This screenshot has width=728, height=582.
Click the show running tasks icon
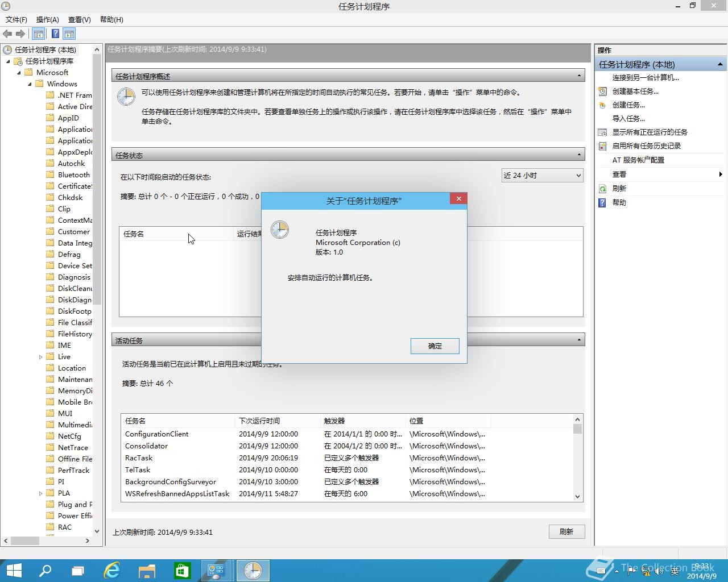coord(602,132)
